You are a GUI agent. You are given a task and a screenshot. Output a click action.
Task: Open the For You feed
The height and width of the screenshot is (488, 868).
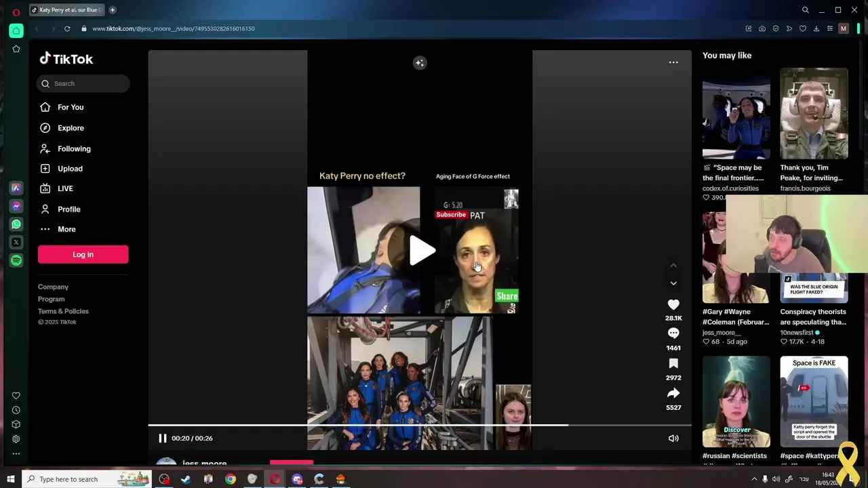[71, 107]
